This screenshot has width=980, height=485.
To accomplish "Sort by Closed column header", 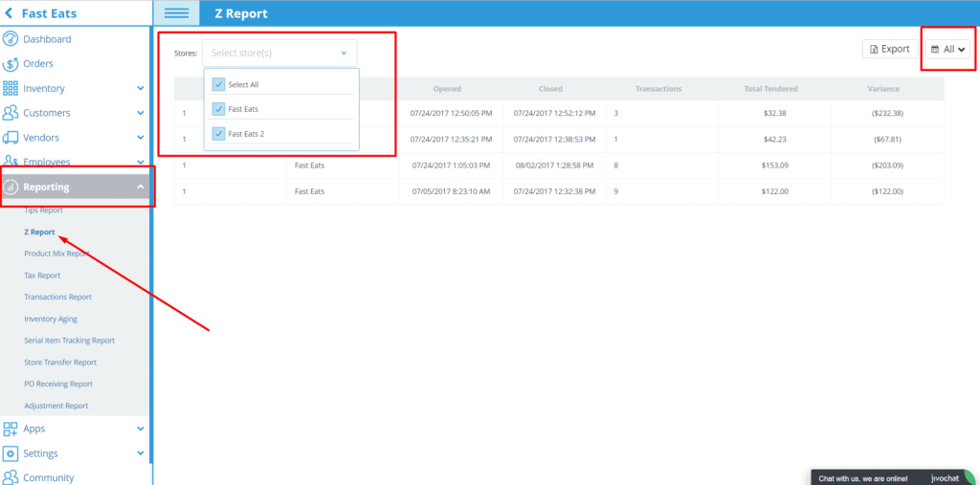I will pyautogui.click(x=550, y=89).
